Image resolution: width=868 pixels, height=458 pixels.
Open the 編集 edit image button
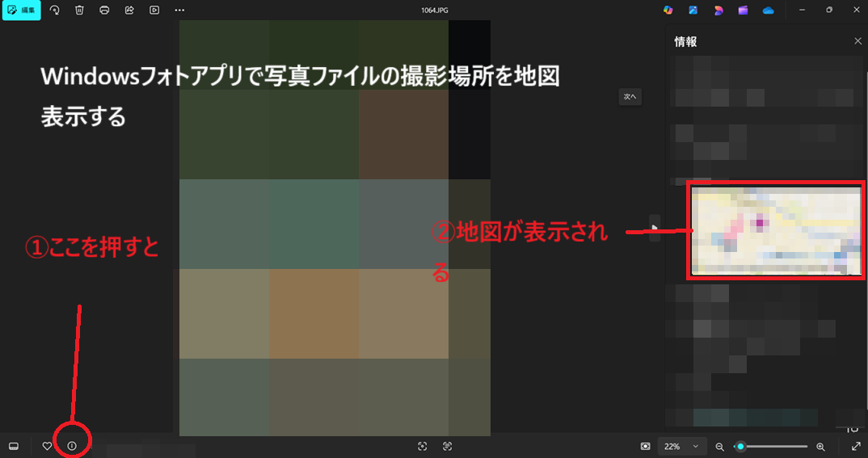coord(22,10)
